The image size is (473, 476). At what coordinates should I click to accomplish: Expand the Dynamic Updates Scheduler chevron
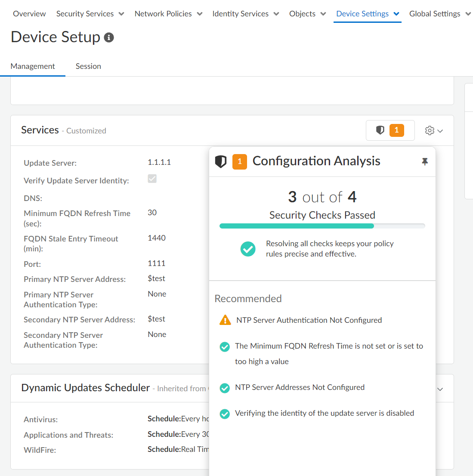click(x=440, y=389)
